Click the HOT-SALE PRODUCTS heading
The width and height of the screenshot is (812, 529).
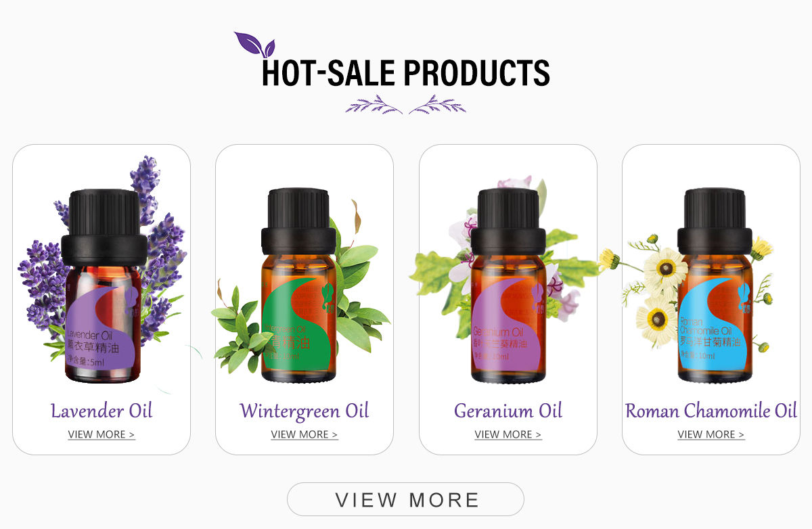pyautogui.click(x=405, y=72)
